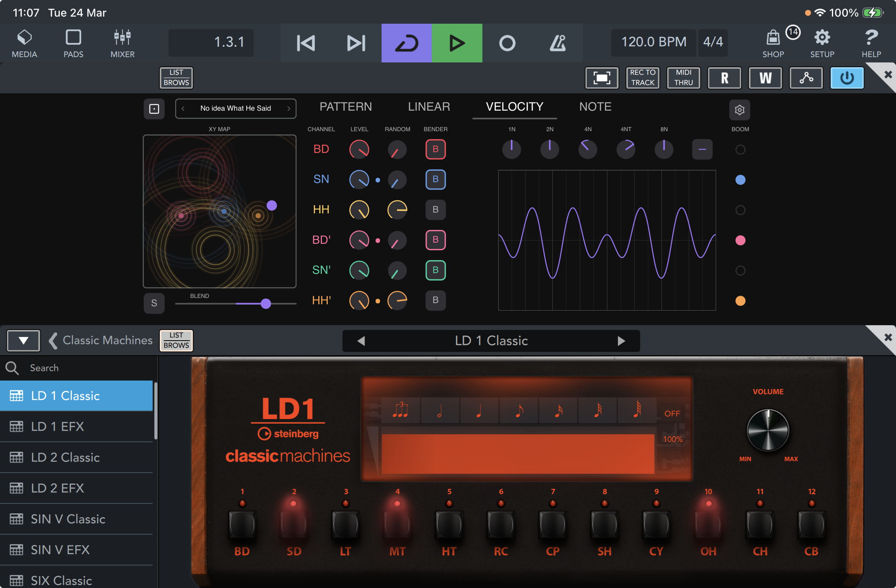Switch to the PATTERN tab
Screen dimensions: 896x588
[346, 107]
